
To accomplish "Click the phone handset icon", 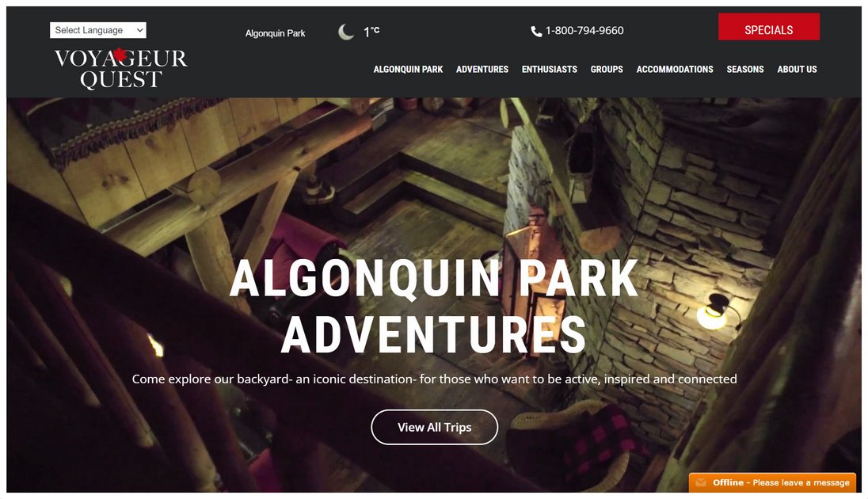I will [x=536, y=32].
